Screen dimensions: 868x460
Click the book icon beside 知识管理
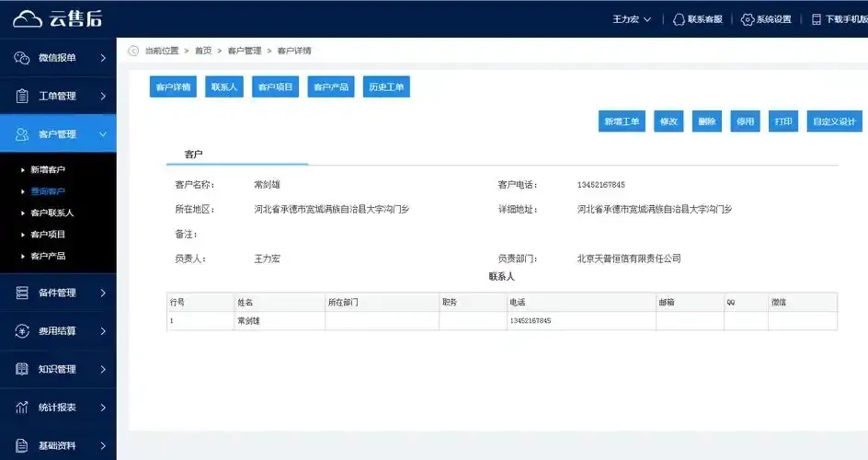[x=21, y=369]
